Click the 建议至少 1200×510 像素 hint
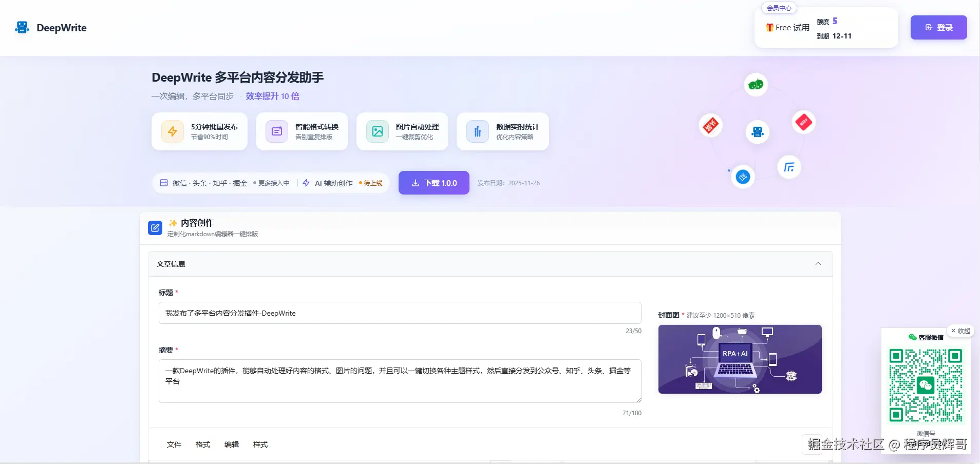Image resolution: width=980 pixels, height=464 pixels. click(721, 316)
